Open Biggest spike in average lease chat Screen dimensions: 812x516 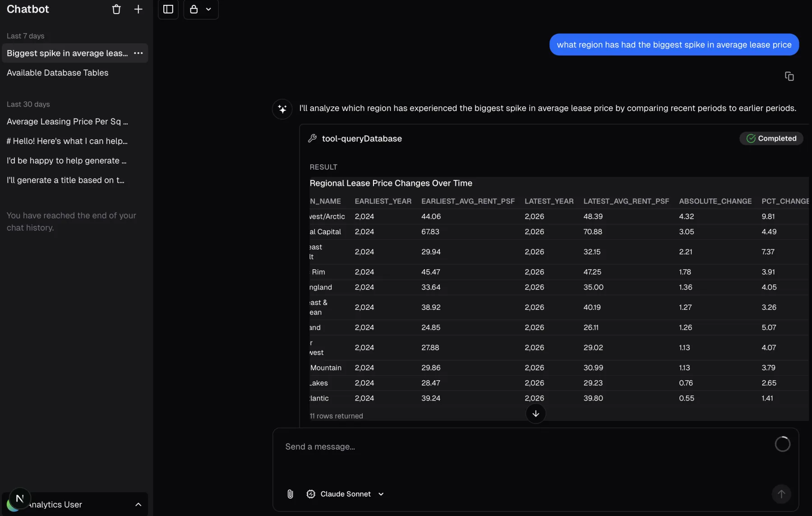point(67,53)
